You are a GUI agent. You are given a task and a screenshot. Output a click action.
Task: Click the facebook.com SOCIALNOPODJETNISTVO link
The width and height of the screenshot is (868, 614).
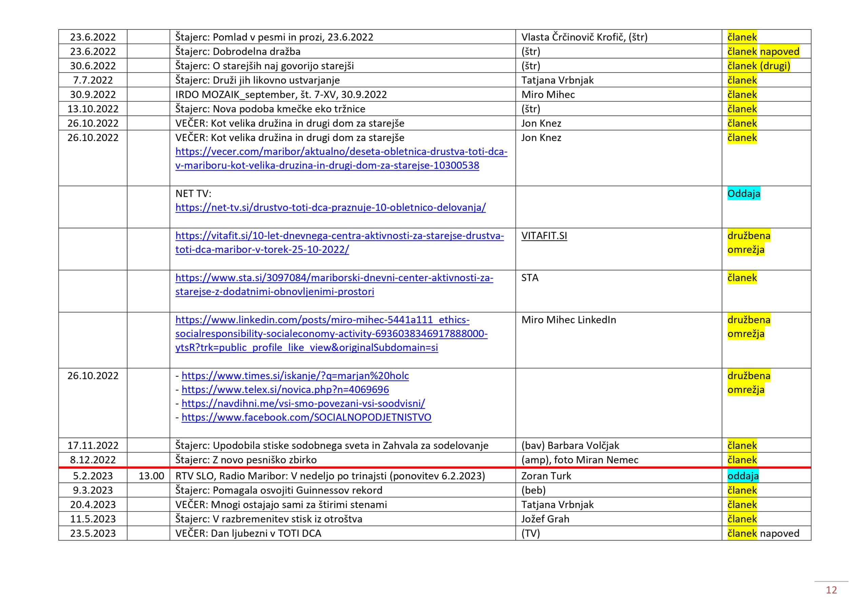(306, 418)
